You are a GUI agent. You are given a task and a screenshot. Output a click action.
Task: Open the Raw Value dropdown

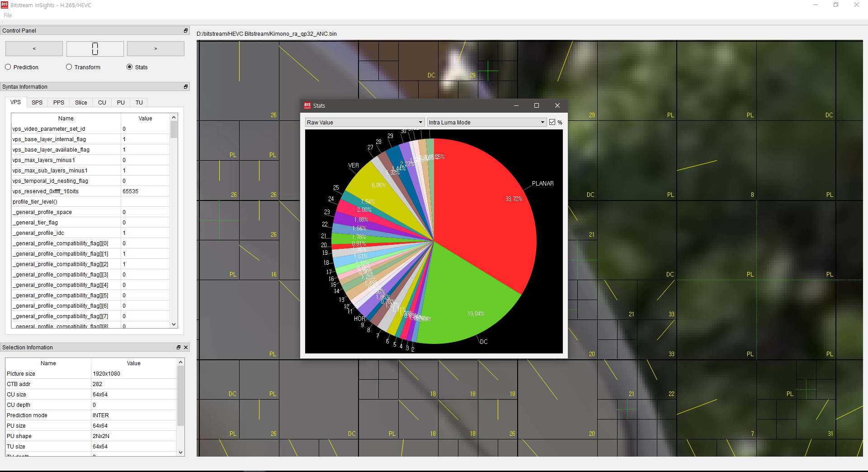coord(365,122)
